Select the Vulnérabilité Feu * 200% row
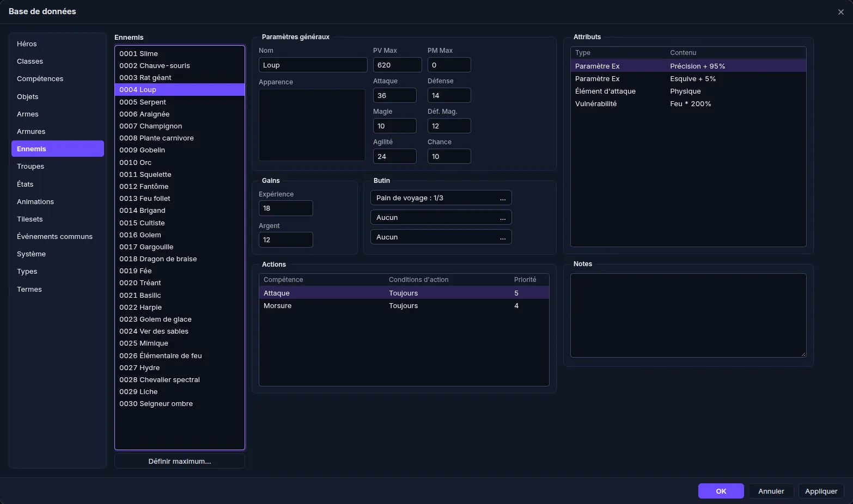The image size is (853, 504). click(688, 103)
